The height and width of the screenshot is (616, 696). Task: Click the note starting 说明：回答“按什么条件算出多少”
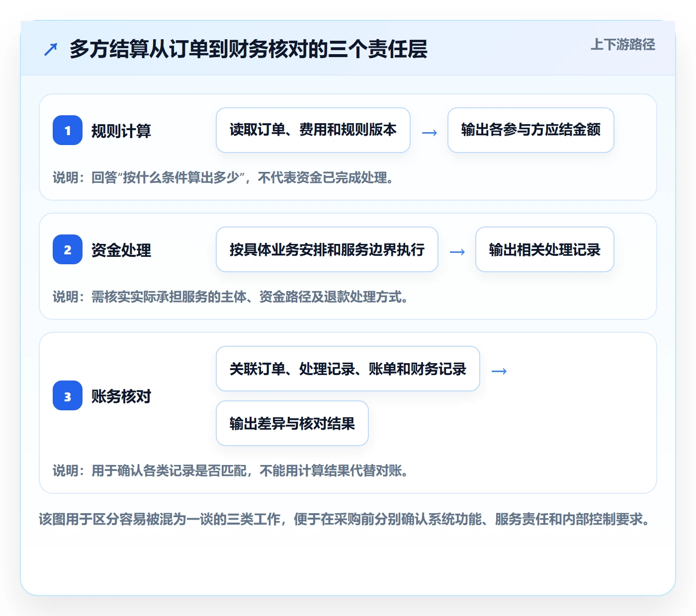(x=224, y=177)
